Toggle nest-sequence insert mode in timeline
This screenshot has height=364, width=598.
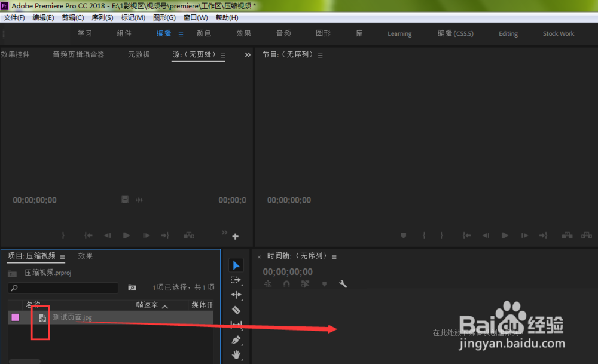(x=268, y=284)
